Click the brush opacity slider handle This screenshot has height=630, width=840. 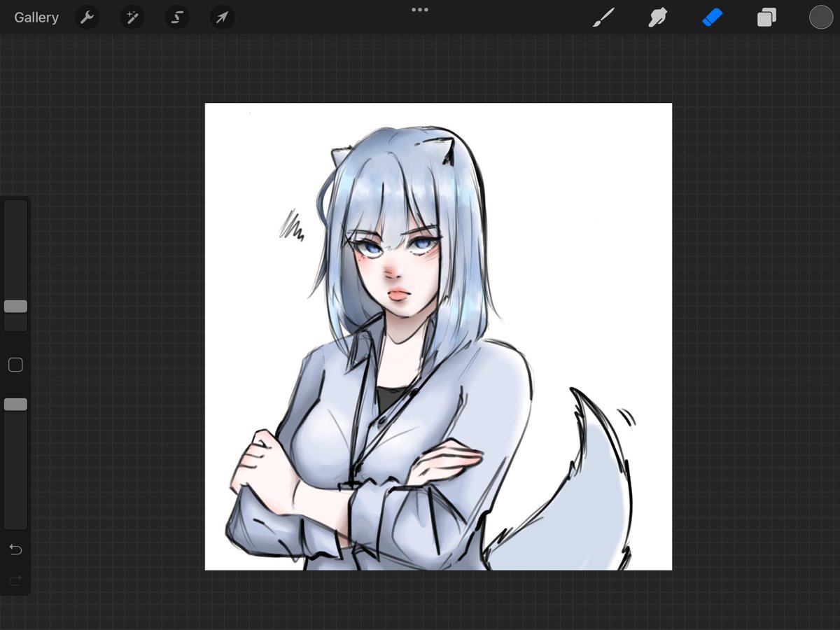point(15,405)
